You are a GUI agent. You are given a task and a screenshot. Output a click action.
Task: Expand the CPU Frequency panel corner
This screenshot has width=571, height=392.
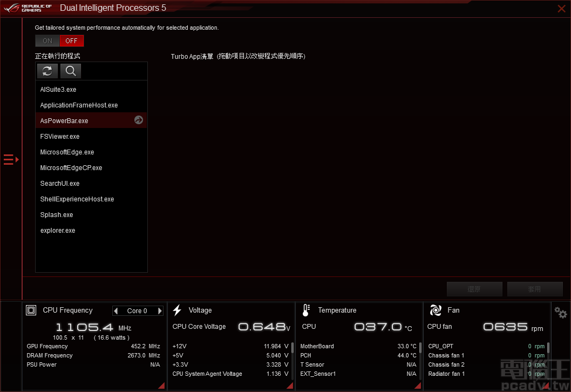pyautogui.click(x=162, y=386)
